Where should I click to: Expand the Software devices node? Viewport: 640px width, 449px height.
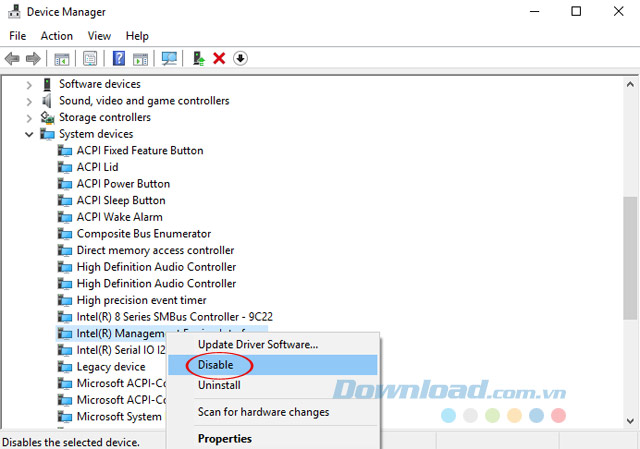tap(29, 85)
